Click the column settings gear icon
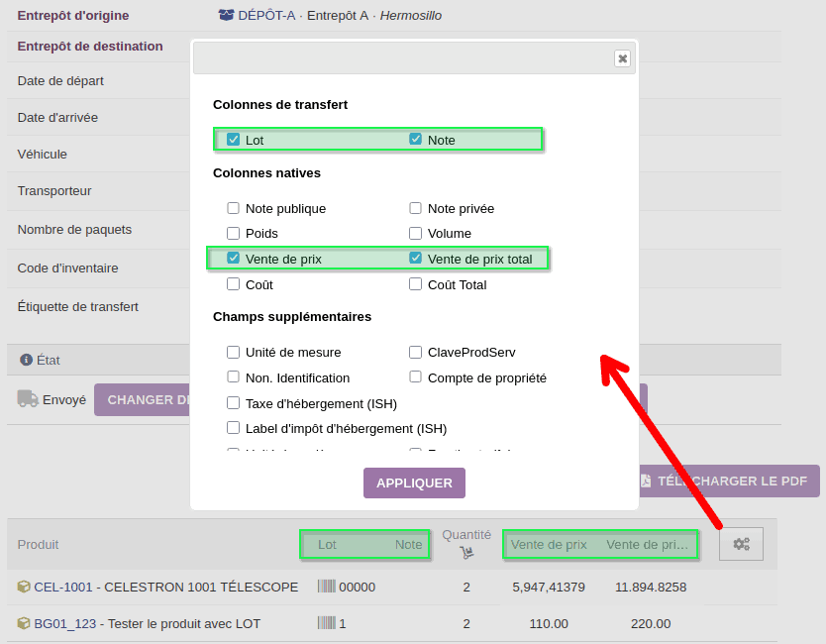Image resolution: width=826 pixels, height=644 pixels. [x=741, y=544]
